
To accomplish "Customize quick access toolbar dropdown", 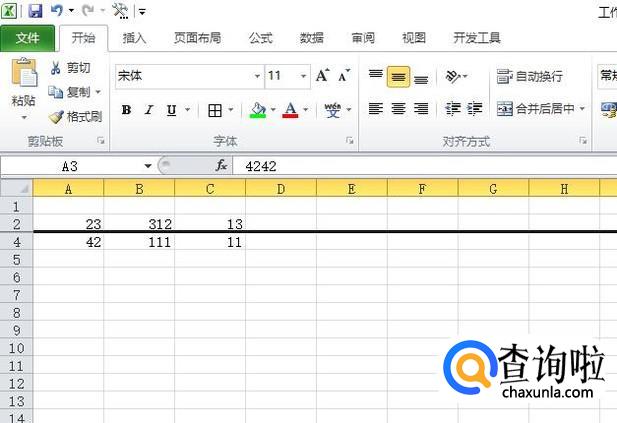I will point(142,12).
